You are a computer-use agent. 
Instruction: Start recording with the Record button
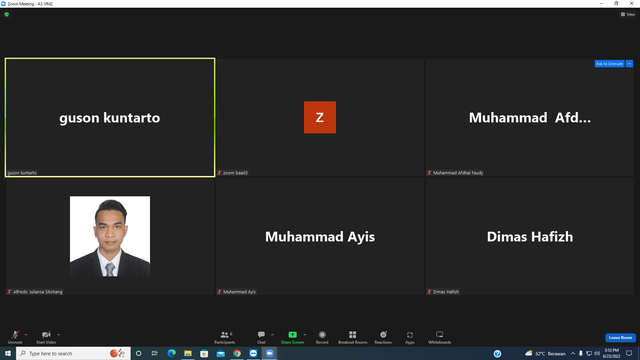pos(322,337)
